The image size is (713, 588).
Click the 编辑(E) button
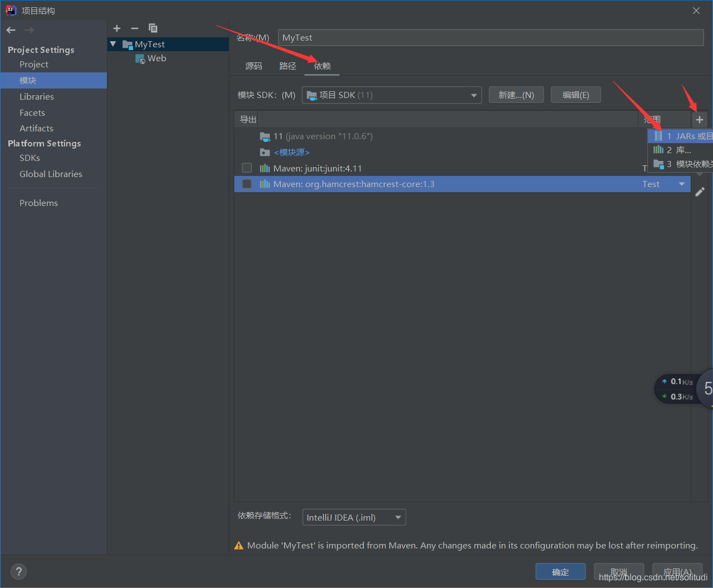tap(576, 95)
